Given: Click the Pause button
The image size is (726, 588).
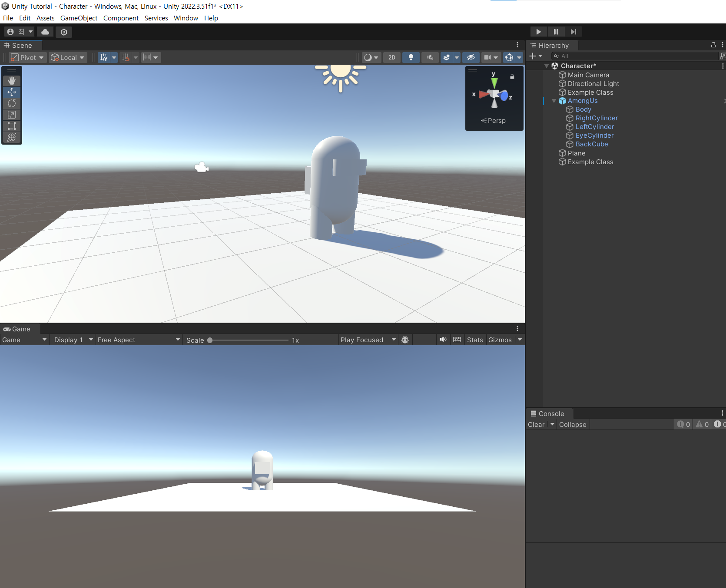Looking at the screenshot, I should (556, 32).
